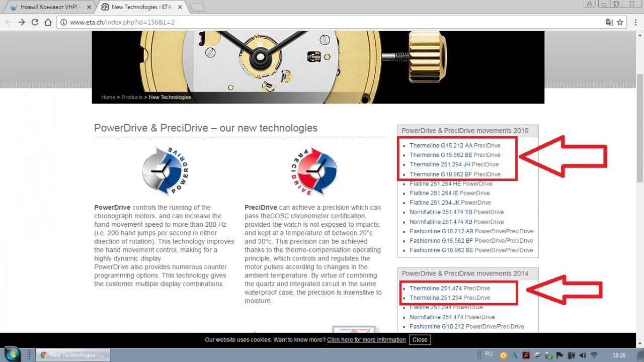Open the volume speaker icon in system tray

coord(582,355)
